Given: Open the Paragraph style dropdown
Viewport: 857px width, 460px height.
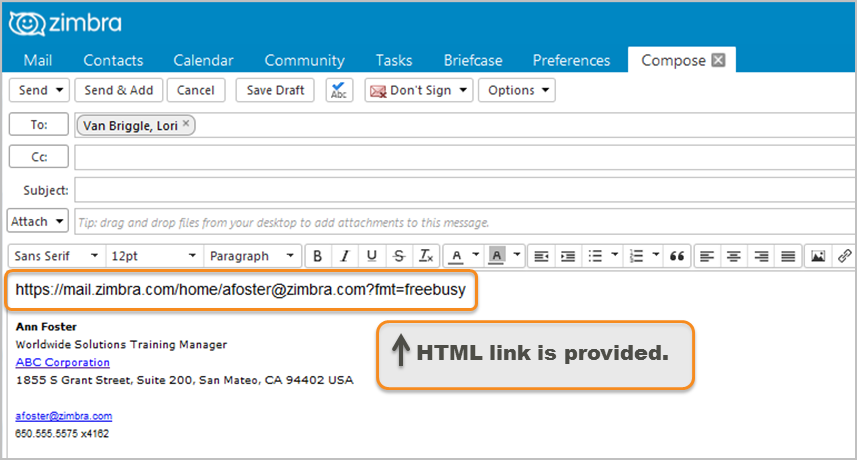Looking at the screenshot, I should [252, 256].
